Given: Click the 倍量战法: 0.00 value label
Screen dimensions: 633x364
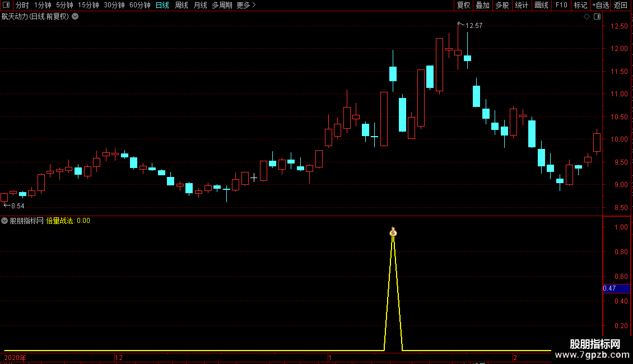Looking at the screenshot, I should [68, 221].
